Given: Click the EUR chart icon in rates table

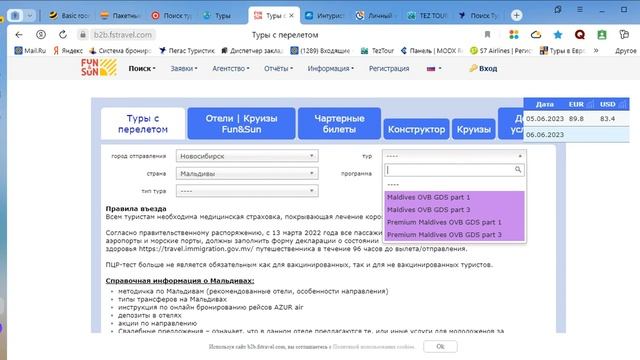Looking at the screenshot, I should click(x=590, y=104).
